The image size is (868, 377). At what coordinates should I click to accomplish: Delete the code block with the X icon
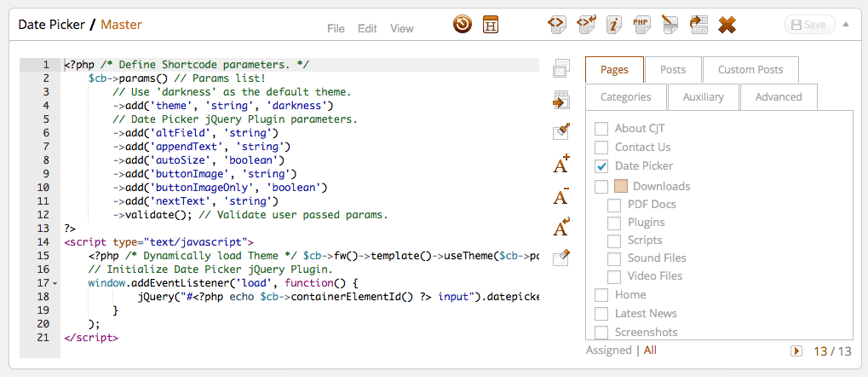click(727, 25)
